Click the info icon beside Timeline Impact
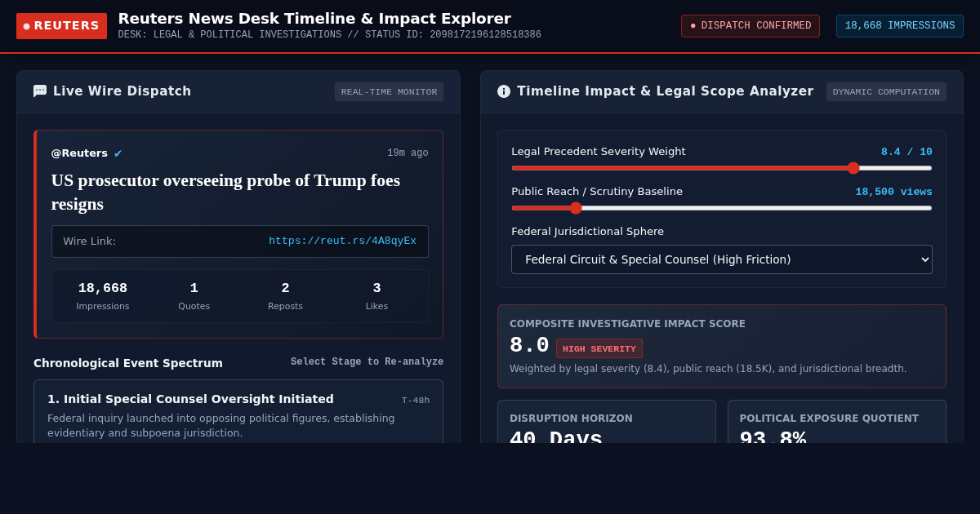Image resolution: width=980 pixels, height=514 pixels. coord(504,91)
